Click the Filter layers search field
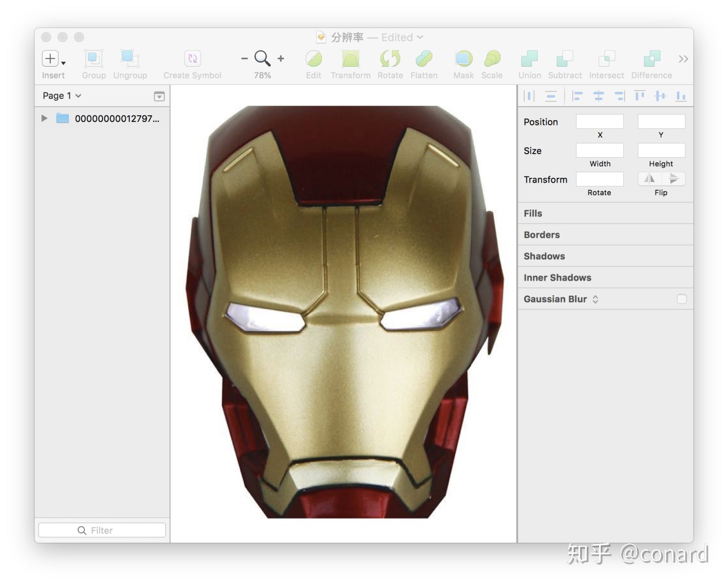Screen dimensions: 728x584 (x=102, y=530)
